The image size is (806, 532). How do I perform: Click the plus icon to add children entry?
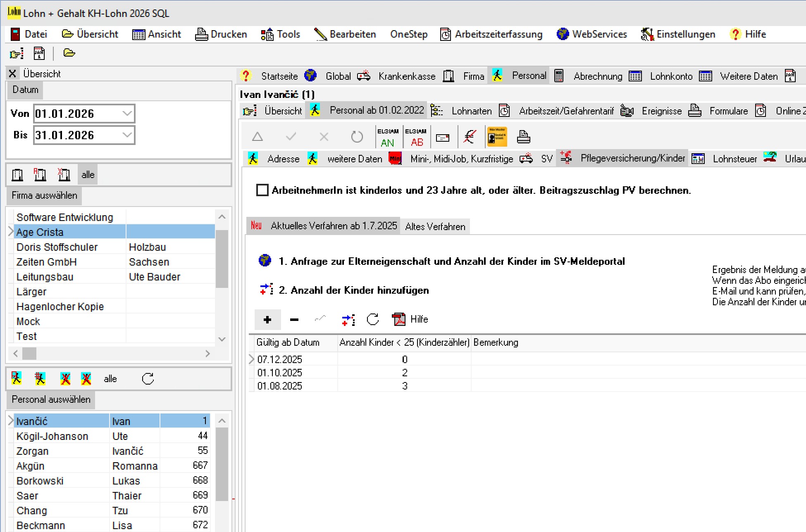(267, 320)
